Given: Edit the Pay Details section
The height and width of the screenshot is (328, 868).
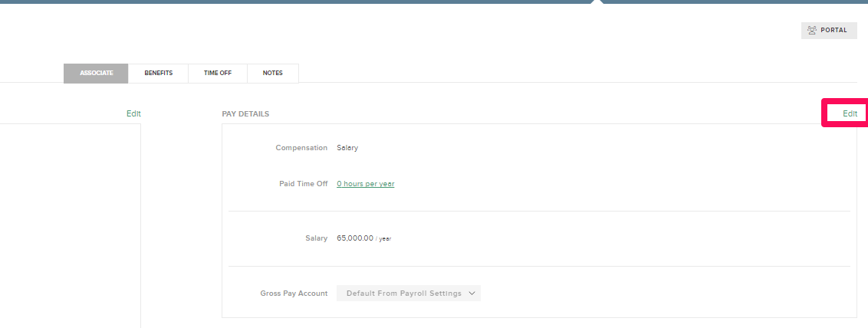Looking at the screenshot, I should tap(850, 113).
